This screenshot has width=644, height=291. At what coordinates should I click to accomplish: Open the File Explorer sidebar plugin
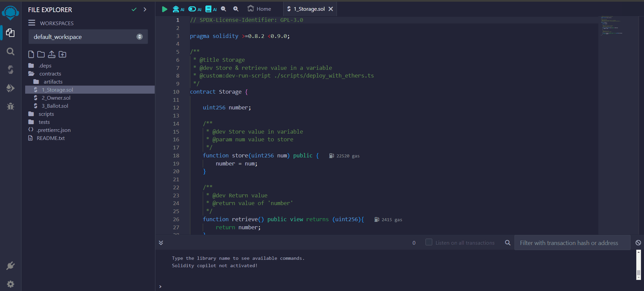point(10,33)
